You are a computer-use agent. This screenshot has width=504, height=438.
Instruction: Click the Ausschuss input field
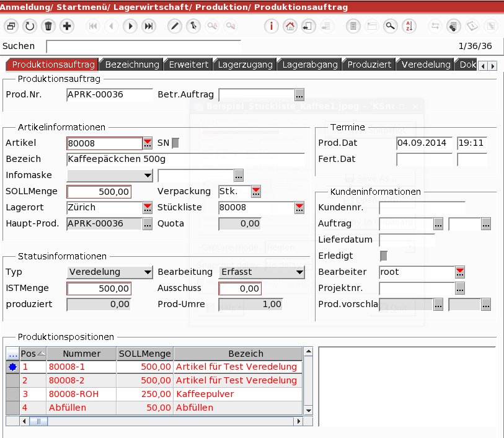coord(240,288)
